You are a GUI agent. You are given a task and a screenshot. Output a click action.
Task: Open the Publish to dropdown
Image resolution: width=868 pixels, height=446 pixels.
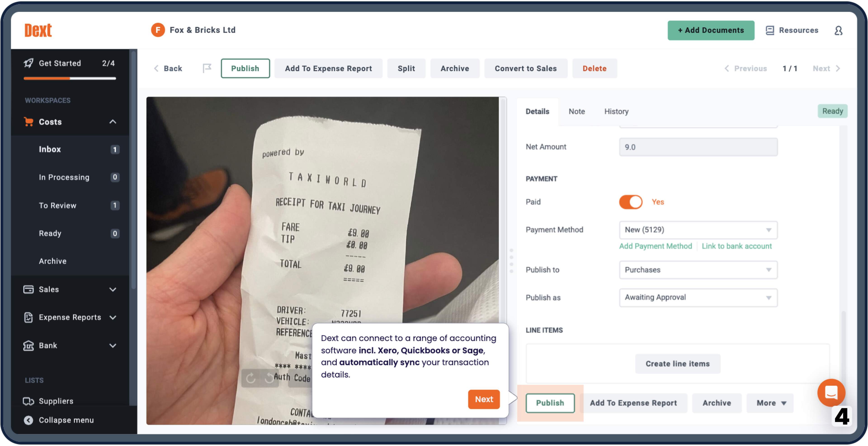[697, 270]
